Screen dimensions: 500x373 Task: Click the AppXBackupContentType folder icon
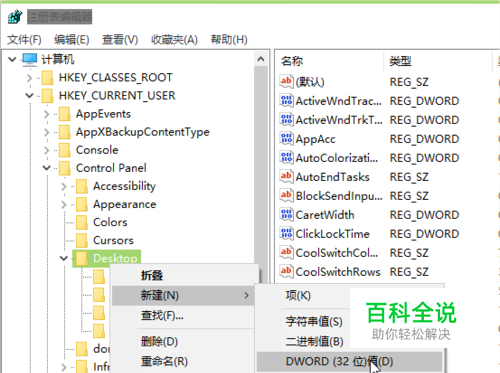pyautogui.click(x=65, y=132)
